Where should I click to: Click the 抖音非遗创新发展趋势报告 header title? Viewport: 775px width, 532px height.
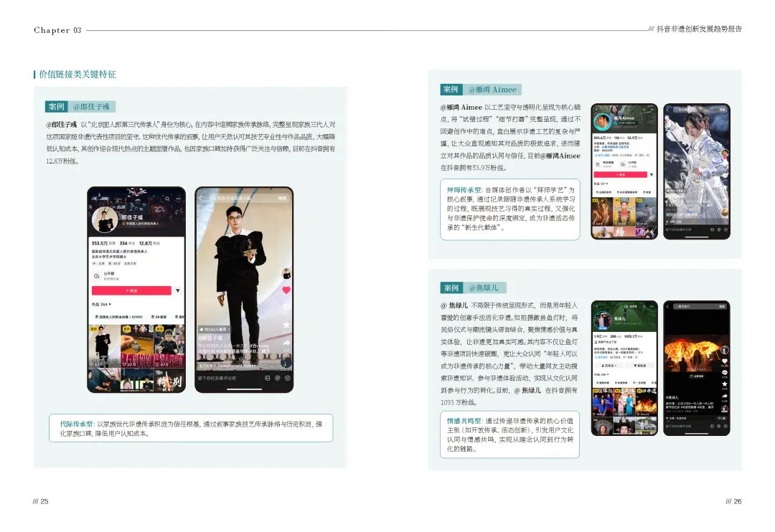(x=699, y=29)
